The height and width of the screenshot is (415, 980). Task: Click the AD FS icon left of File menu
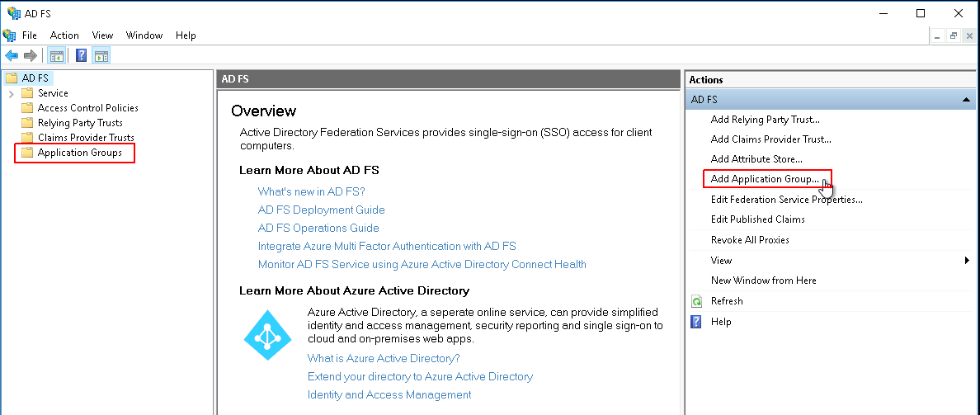(x=10, y=35)
